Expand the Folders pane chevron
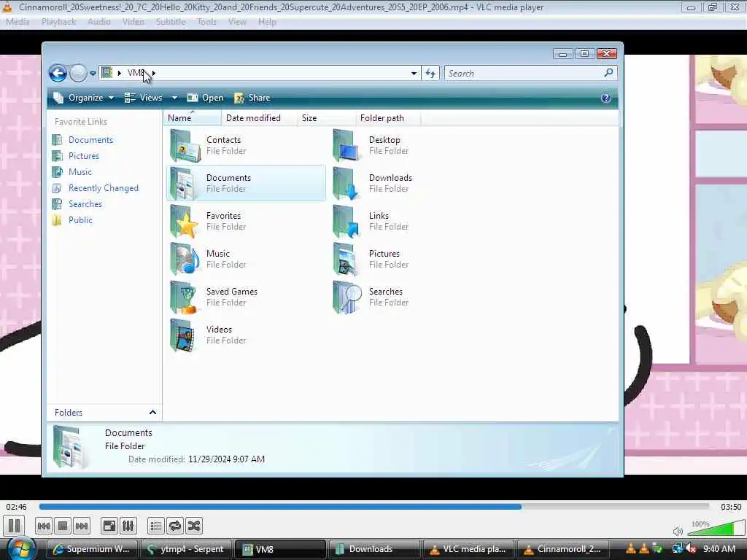The width and height of the screenshot is (747, 560). pyautogui.click(x=152, y=413)
